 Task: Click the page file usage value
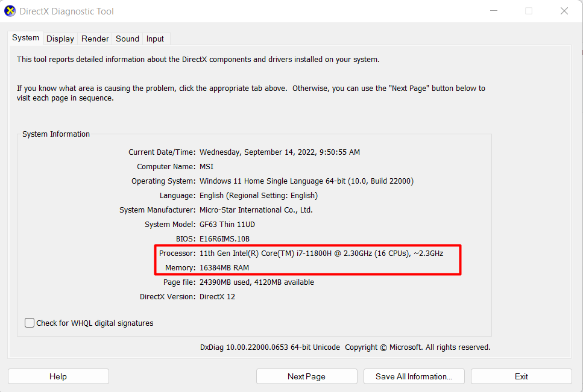coord(257,282)
